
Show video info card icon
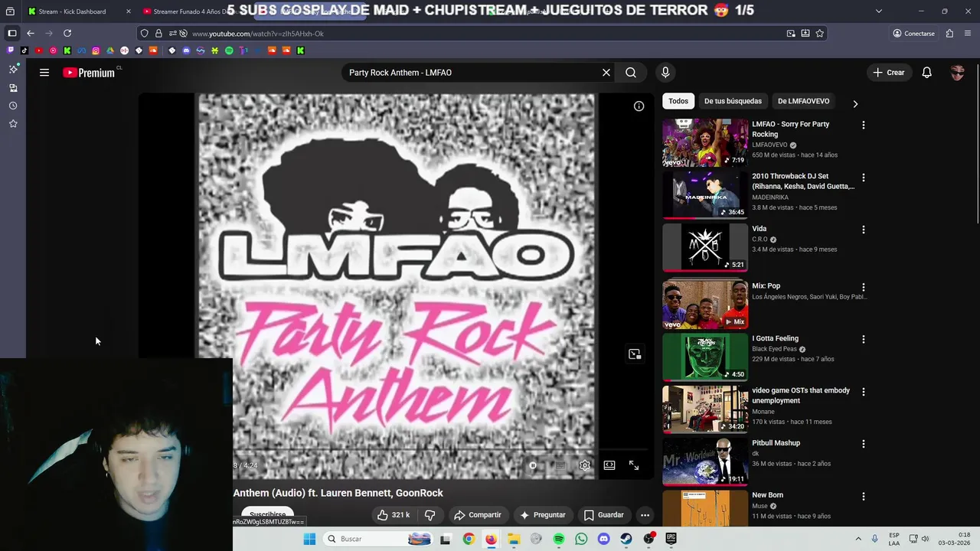click(x=639, y=106)
